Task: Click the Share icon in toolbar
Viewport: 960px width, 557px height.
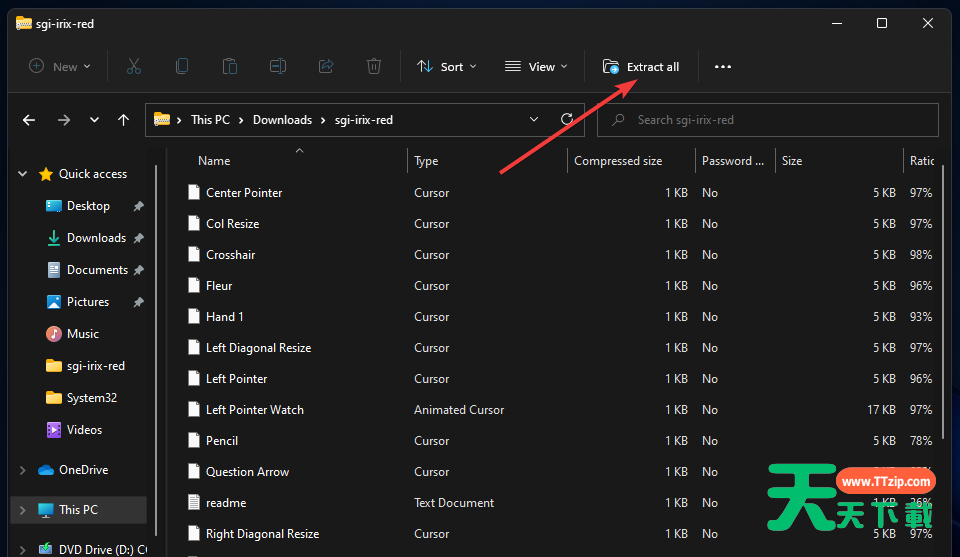Action: (326, 67)
